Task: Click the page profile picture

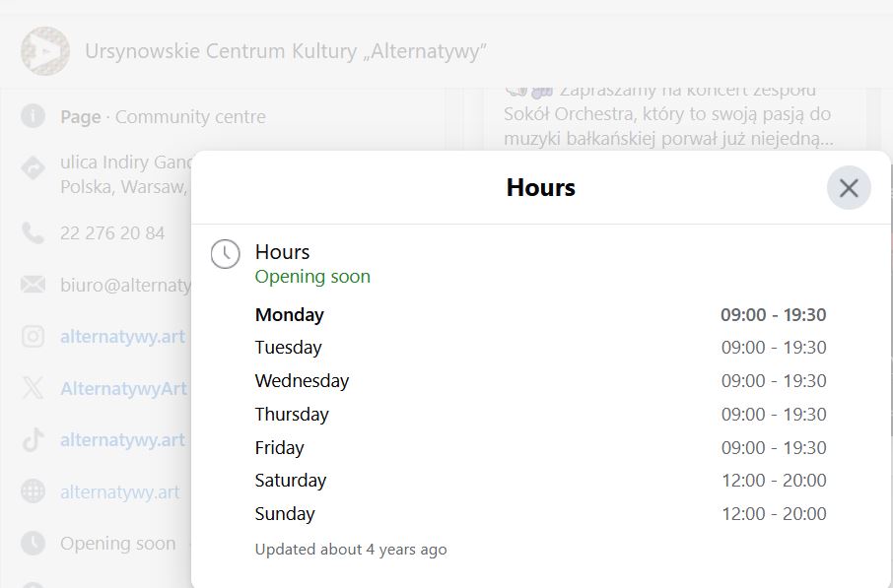Action: [45, 51]
